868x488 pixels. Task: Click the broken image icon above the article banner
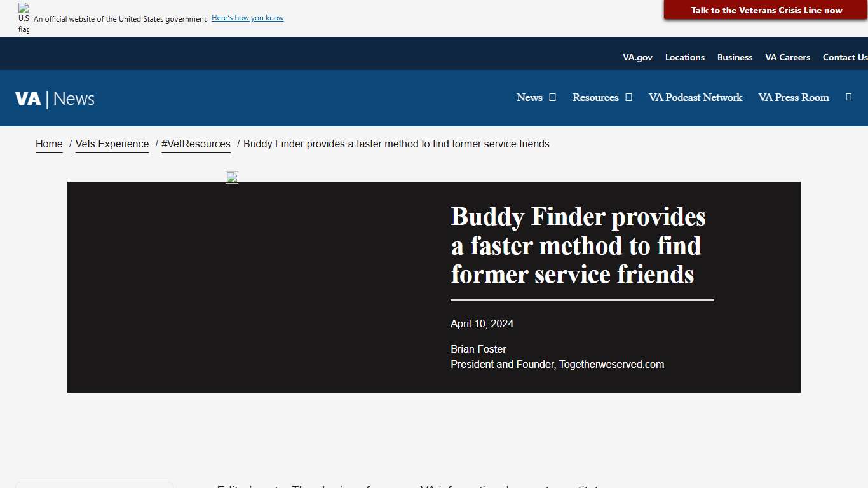pos(231,177)
